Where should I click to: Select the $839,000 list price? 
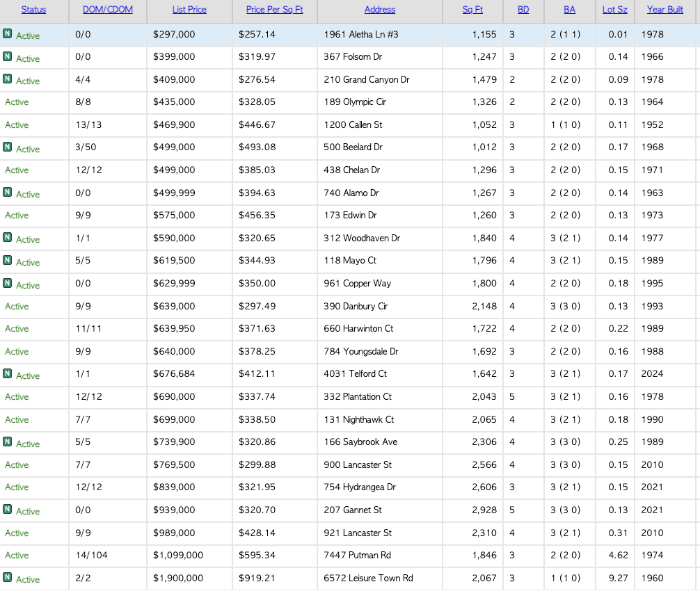pos(174,487)
